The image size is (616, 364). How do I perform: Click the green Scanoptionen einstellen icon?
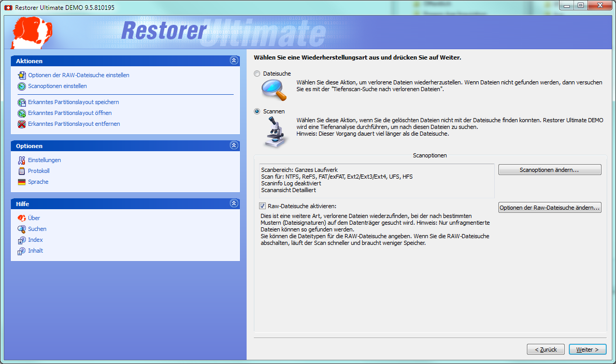[x=22, y=86]
